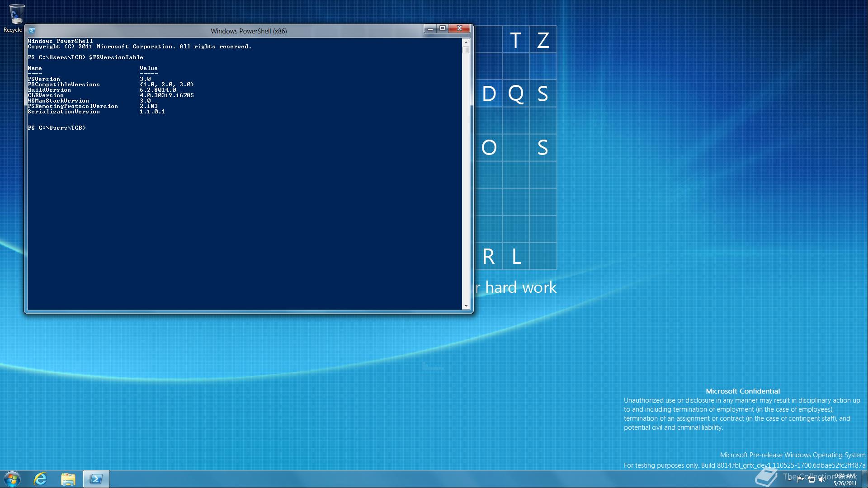Click the PSRemotingProtocolVersion value 2.103
Screen dimensions: 868x488
[x=149, y=106]
